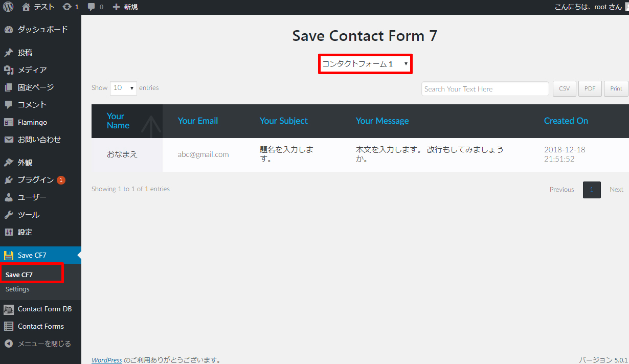Collapse sidebar with メニューを閉じる
The width and height of the screenshot is (629, 364).
click(x=44, y=344)
